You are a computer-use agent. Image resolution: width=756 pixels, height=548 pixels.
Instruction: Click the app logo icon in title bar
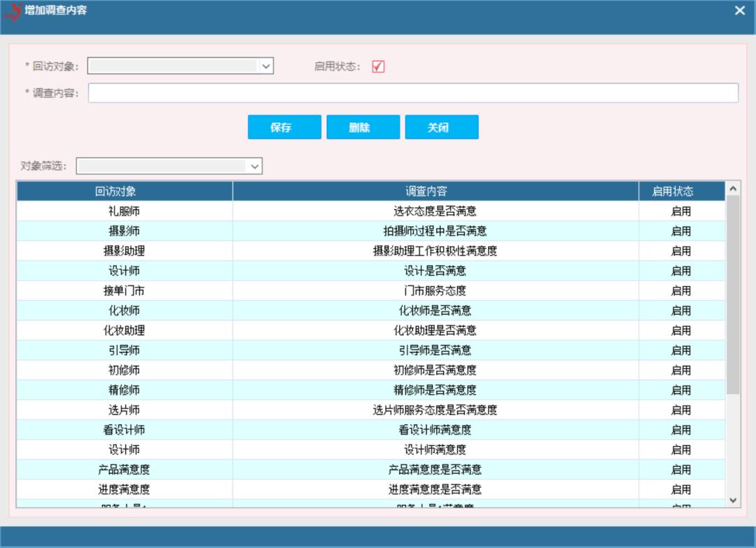click(13, 12)
